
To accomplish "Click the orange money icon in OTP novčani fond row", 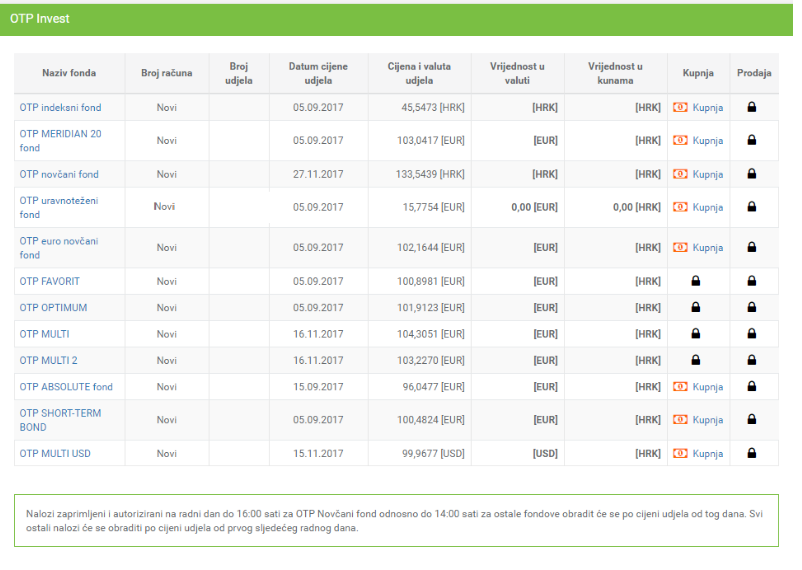I will [x=680, y=174].
